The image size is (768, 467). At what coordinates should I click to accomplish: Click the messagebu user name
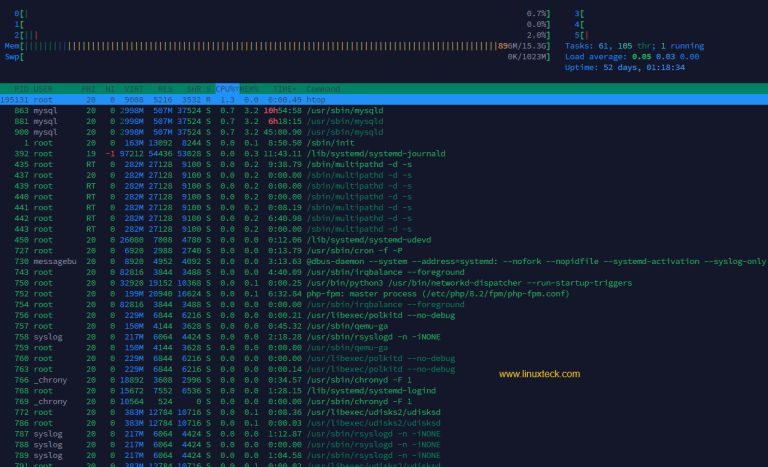click(55, 261)
